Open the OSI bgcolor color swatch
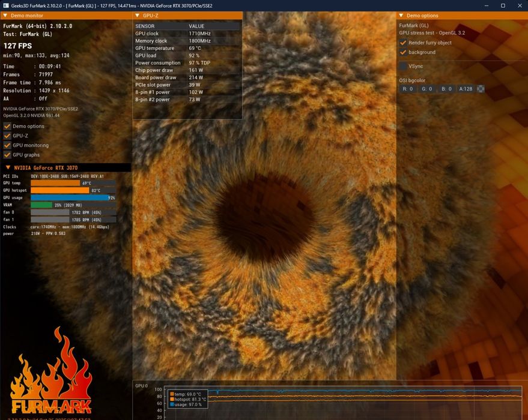Image resolution: width=528 pixels, height=420 pixels. (481, 89)
